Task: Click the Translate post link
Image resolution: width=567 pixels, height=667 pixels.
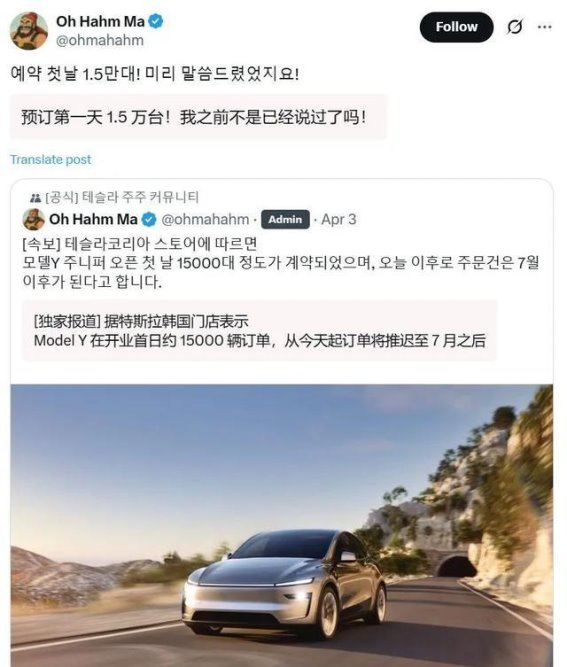Action: click(x=51, y=160)
